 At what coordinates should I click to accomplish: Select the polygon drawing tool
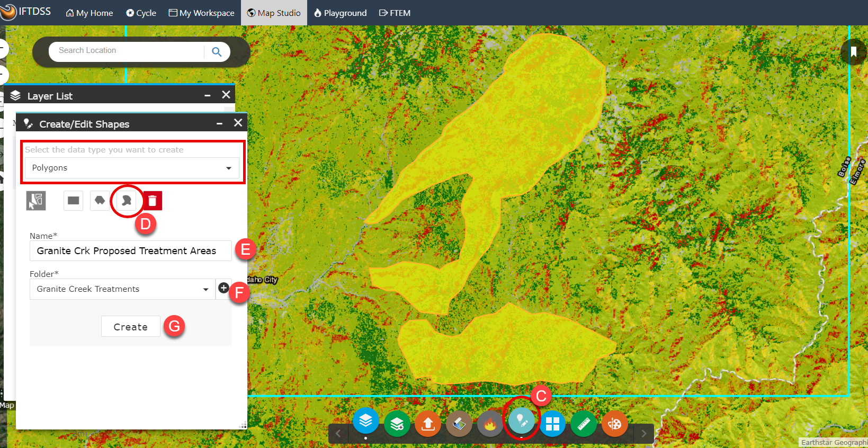tap(100, 201)
